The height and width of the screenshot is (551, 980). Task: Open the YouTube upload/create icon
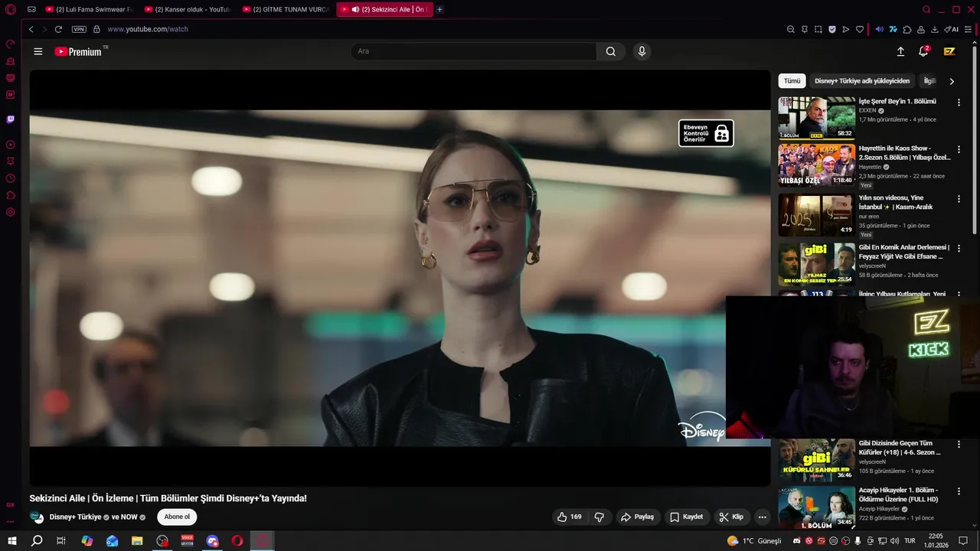click(900, 51)
